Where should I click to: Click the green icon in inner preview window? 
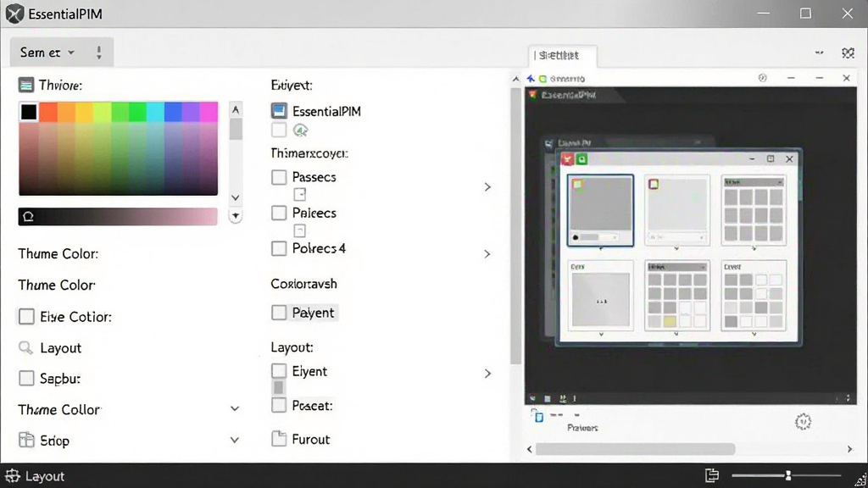tap(581, 159)
